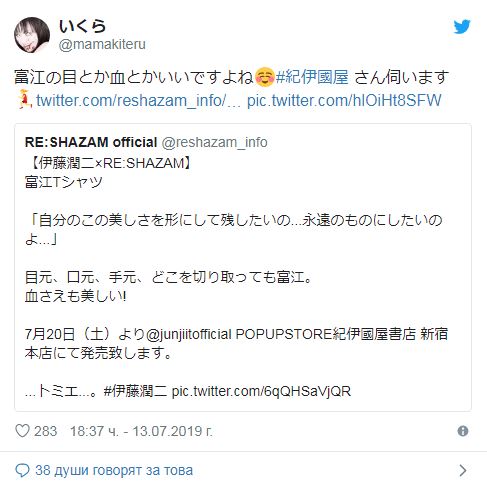487x482 pixels.
Task: Visit @mamakiteru user handle
Action: 102,44
